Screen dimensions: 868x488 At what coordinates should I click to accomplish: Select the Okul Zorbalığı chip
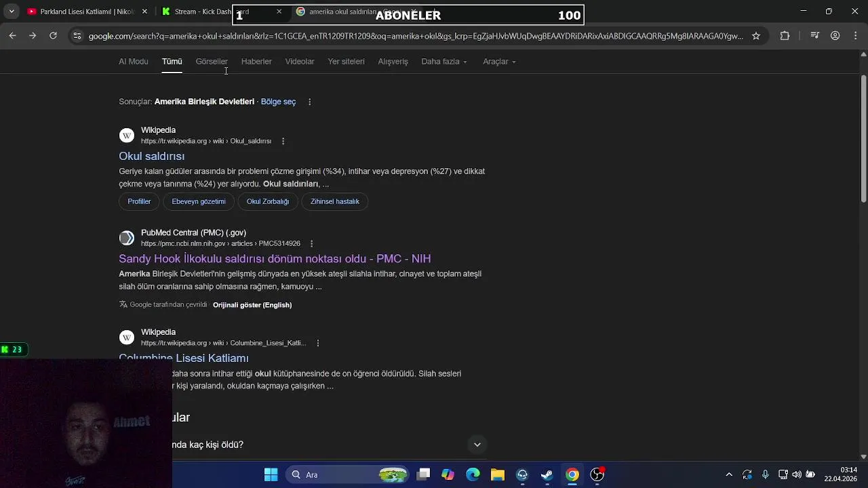coord(268,201)
